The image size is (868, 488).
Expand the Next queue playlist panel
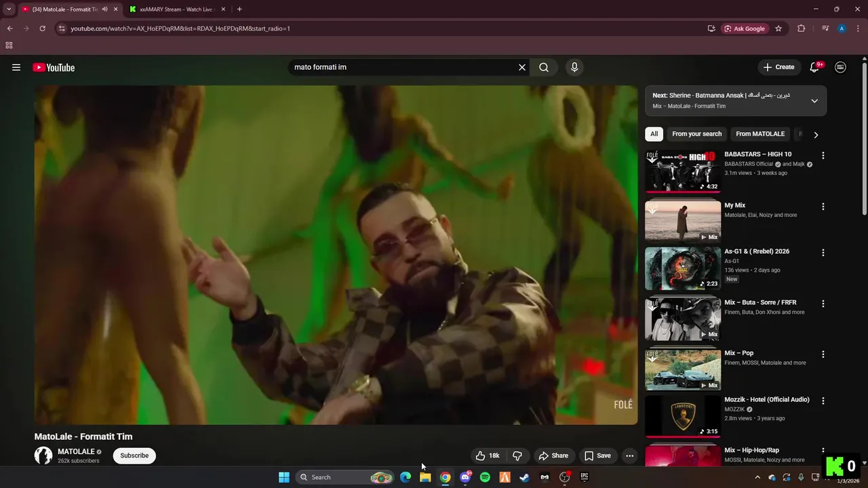click(814, 101)
